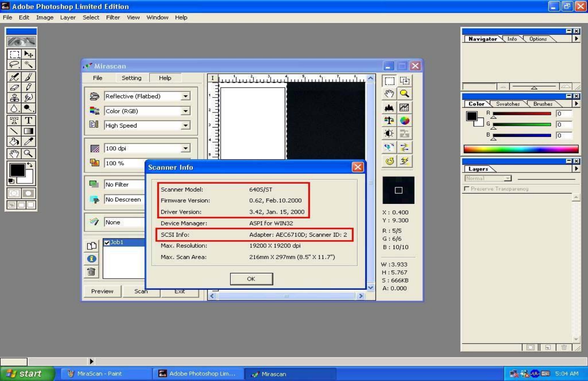The height and width of the screenshot is (381, 588).
Task: Reset default foreground and background colors
Action: (x=11, y=181)
